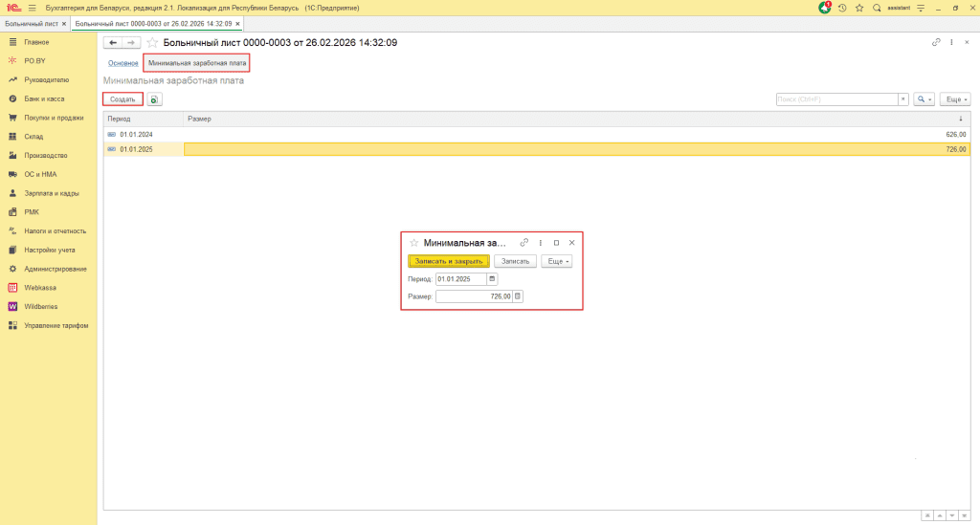Screen dimensions: 980x525
Task: Follow the Основное link
Action: [x=122, y=63]
